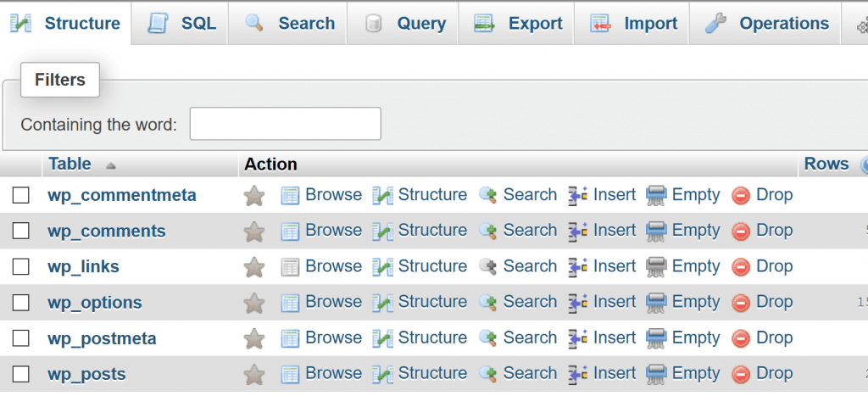The width and height of the screenshot is (868, 396).
Task: Open the wp_options table link
Action: click(95, 303)
